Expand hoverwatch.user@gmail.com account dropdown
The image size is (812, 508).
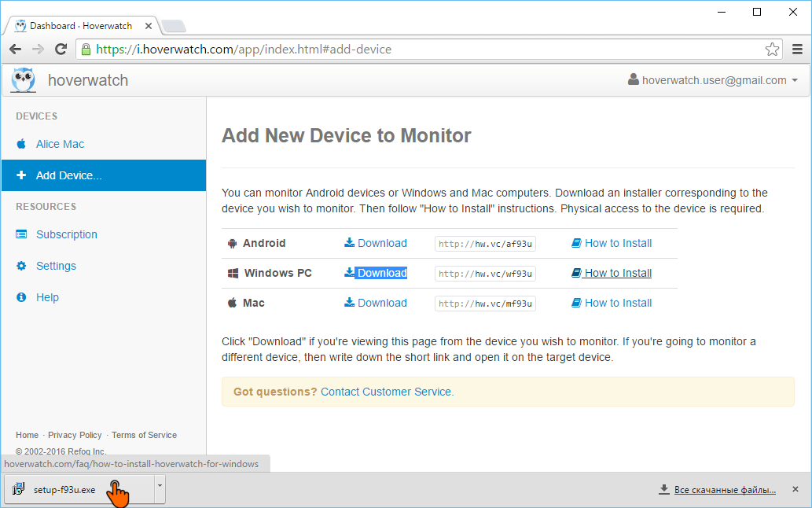(x=713, y=80)
